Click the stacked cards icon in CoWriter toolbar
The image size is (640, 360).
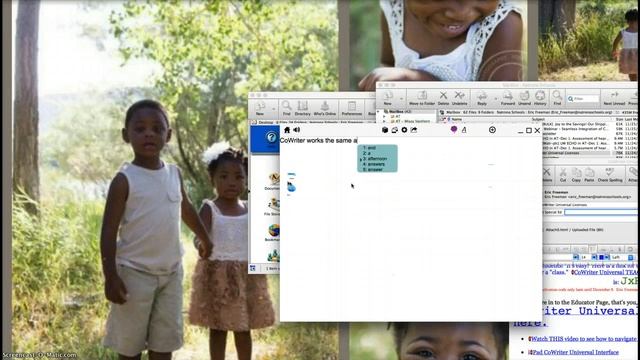[x=394, y=130]
